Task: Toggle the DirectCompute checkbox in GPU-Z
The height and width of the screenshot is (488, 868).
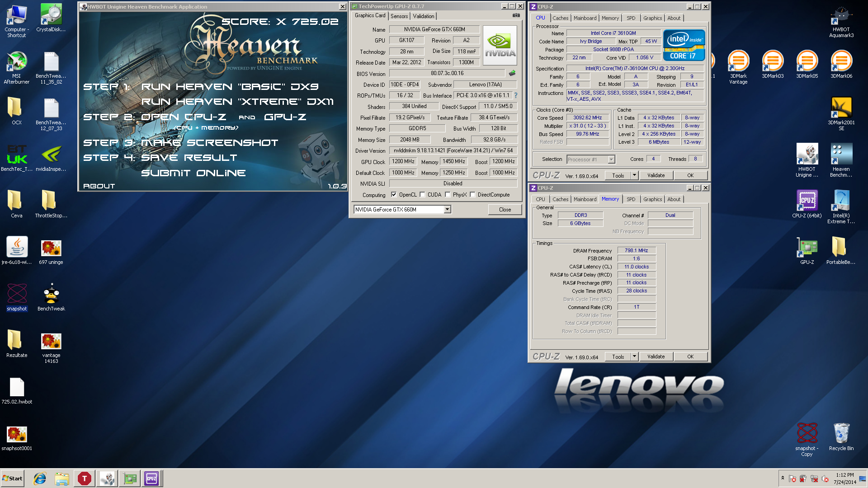Action: [472, 195]
